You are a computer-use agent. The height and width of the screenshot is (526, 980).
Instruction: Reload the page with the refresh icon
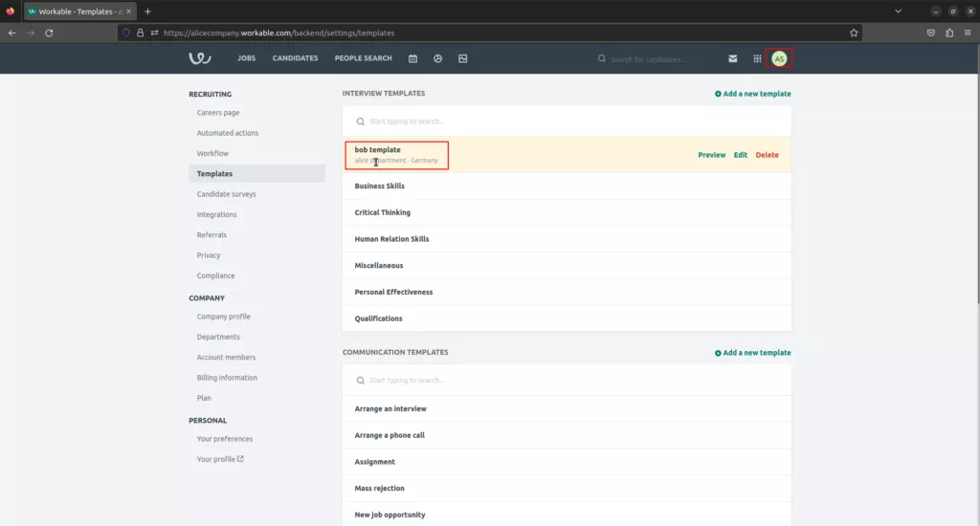[49, 33]
